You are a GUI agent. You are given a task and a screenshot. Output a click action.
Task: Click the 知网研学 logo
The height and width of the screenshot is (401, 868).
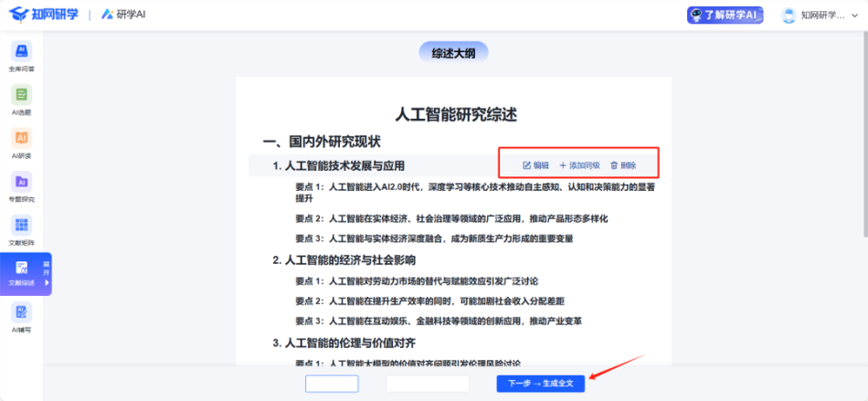point(46,15)
